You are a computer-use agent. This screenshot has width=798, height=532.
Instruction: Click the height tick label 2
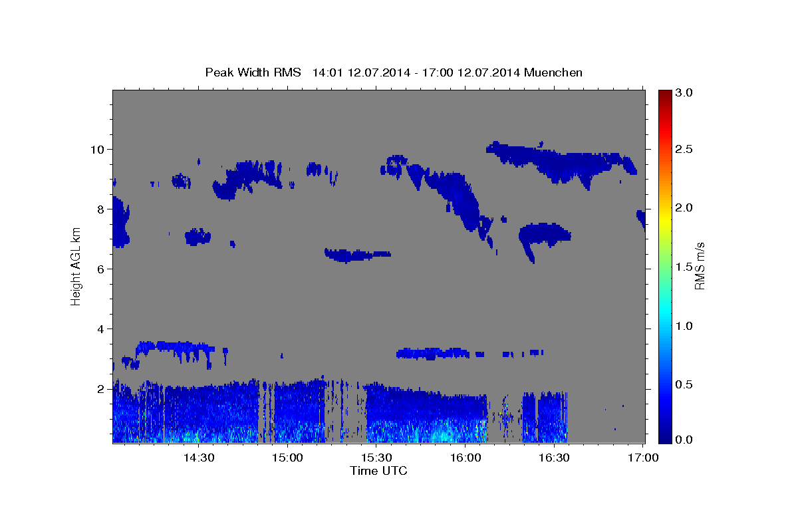[x=101, y=388]
